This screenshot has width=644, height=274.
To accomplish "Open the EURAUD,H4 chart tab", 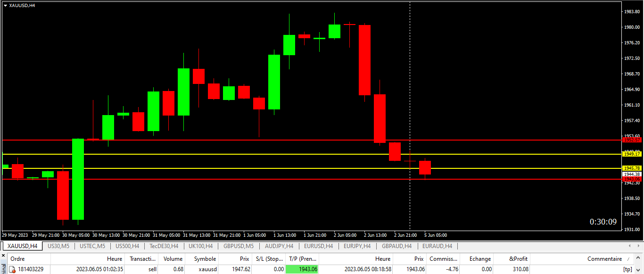I will tap(437, 246).
